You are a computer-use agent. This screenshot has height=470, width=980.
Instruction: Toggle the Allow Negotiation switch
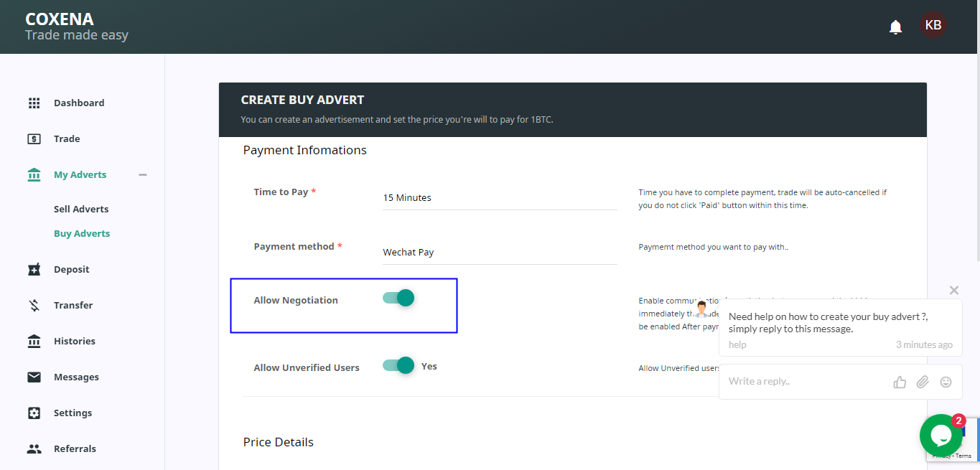[399, 298]
